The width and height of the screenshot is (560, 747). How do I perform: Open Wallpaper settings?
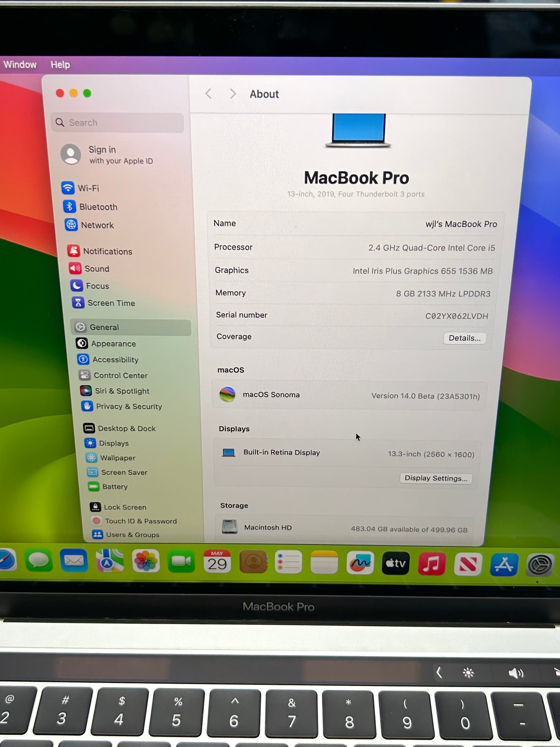[110, 458]
